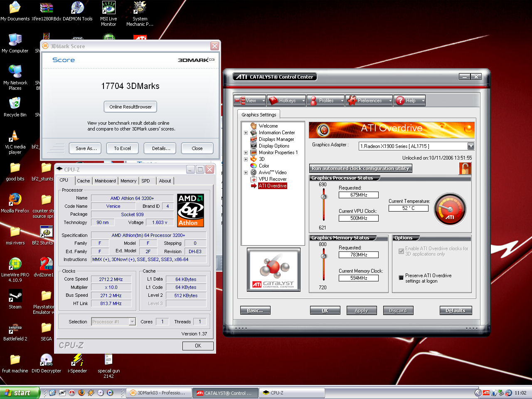Expand the 3D tree node

246,159
